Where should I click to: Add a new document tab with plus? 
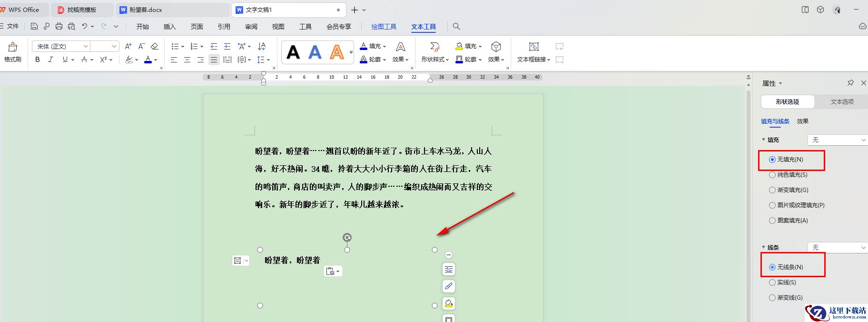click(355, 10)
